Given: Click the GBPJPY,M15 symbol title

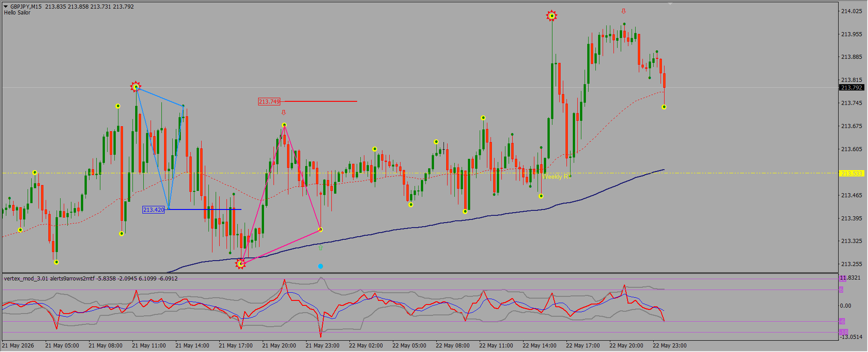Looking at the screenshot, I should pyautogui.click(x=26, y=7).
